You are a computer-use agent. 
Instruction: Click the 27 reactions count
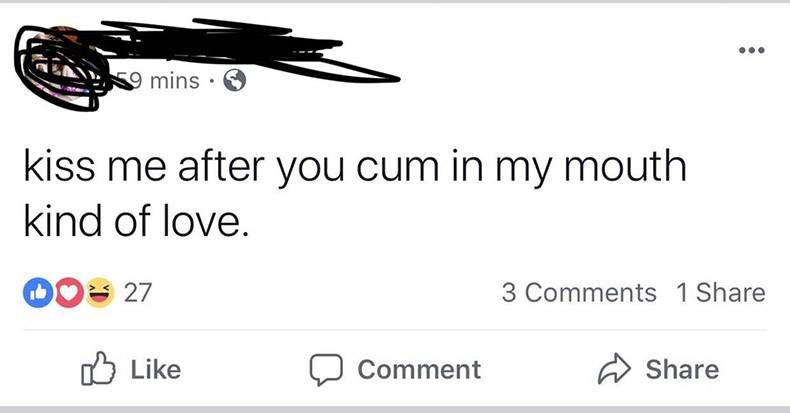point(138,293)
